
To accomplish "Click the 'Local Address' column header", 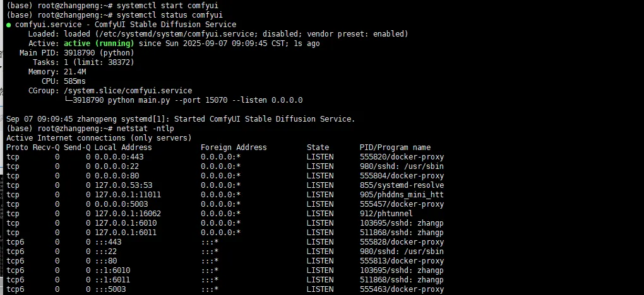I will pos(123,147).
